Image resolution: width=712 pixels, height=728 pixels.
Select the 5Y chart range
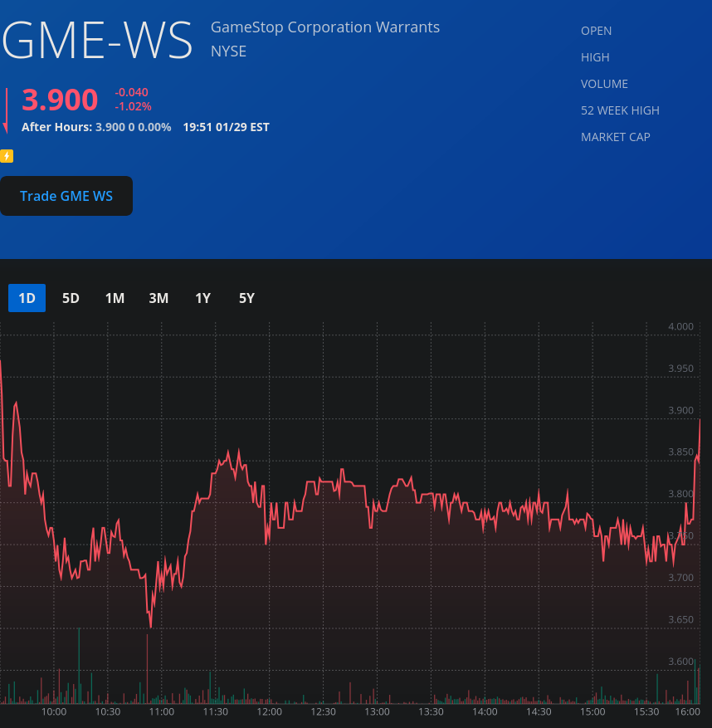(246, 298)
